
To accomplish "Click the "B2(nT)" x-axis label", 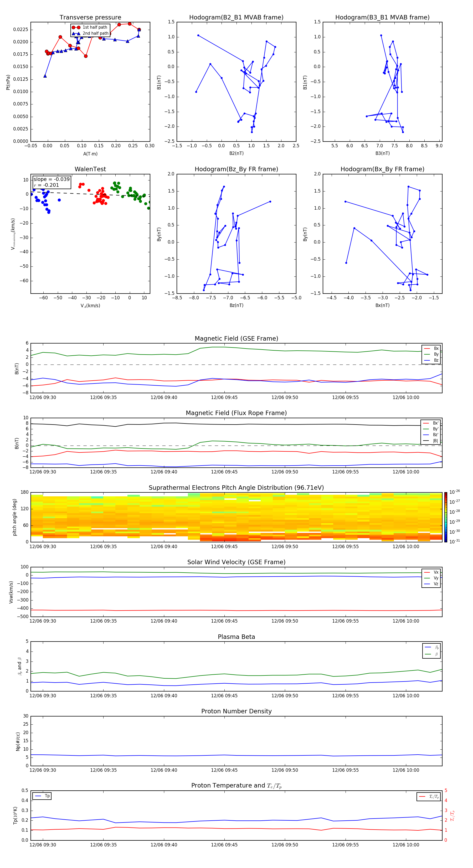I will point(236,154).
